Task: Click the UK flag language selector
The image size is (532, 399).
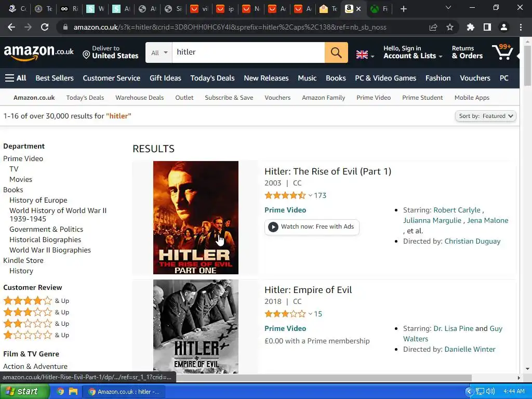Action: coord(365,55)
